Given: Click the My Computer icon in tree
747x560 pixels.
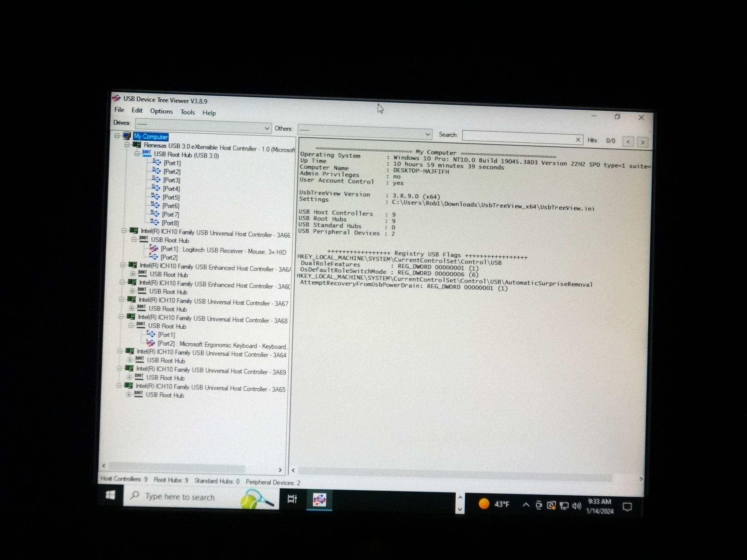Looking at the screenshot, I should 127,136.
